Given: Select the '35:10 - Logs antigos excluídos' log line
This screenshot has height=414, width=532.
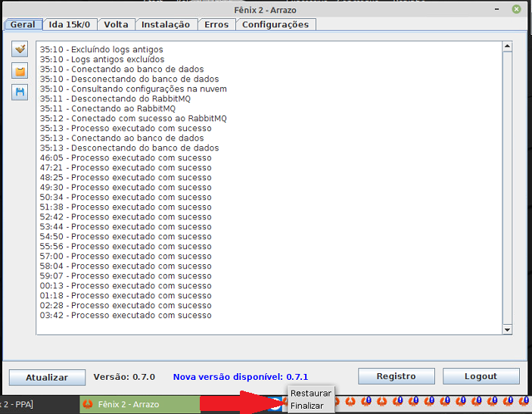Looking at the screenshot, I should [x=102, y=59].
